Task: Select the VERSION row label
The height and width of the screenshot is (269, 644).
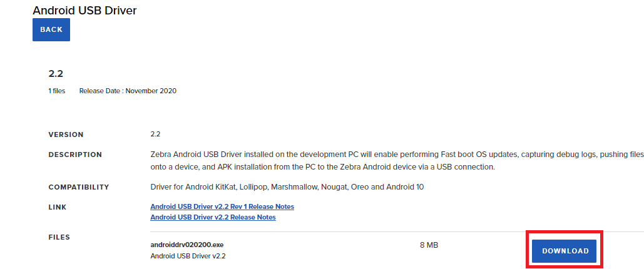Action: 66,134
